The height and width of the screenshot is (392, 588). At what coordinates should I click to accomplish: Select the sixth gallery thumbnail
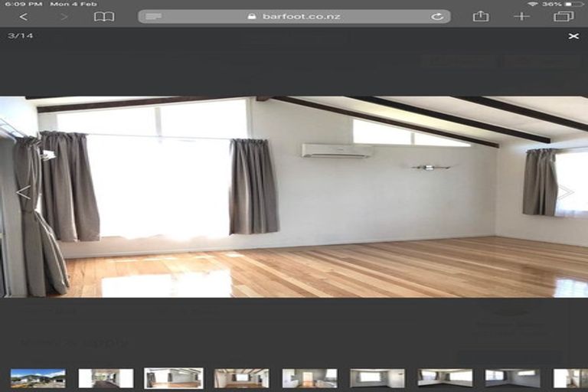coord(377,378)
